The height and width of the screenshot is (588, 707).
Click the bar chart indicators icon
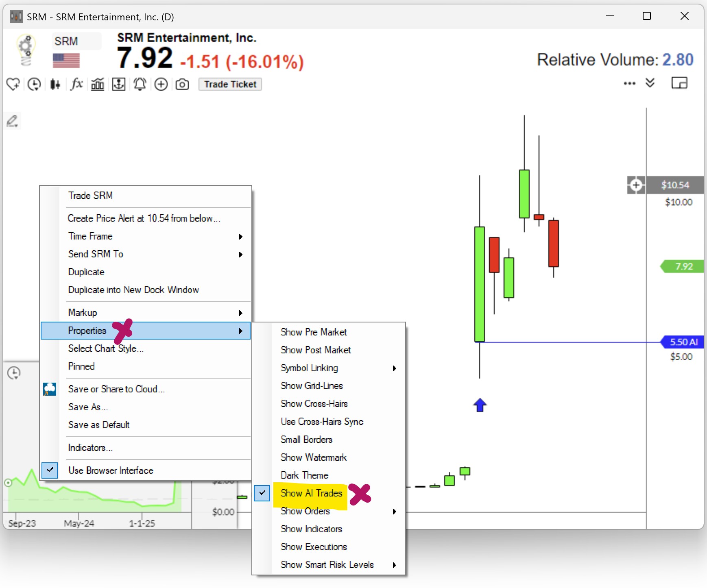point(98,84)
